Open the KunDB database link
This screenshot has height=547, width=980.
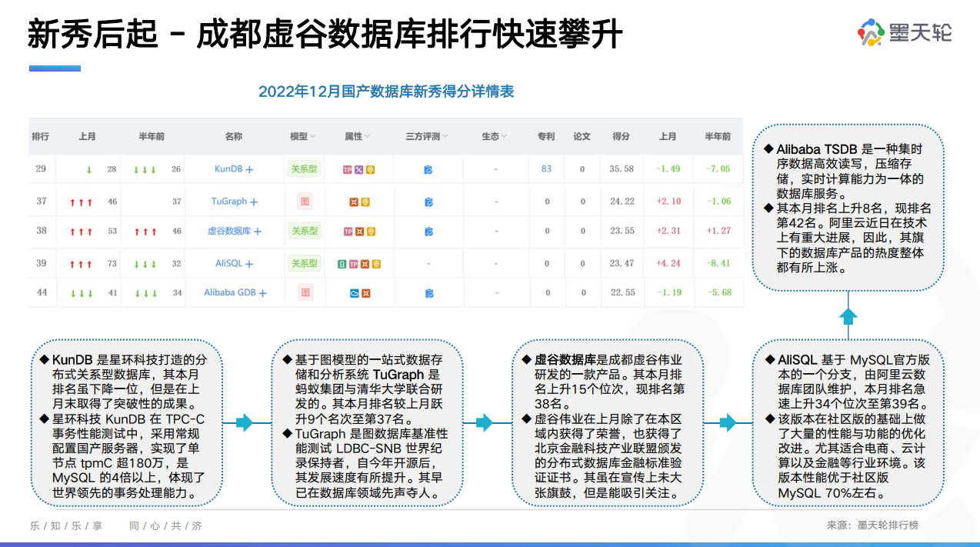click(228, 168)
